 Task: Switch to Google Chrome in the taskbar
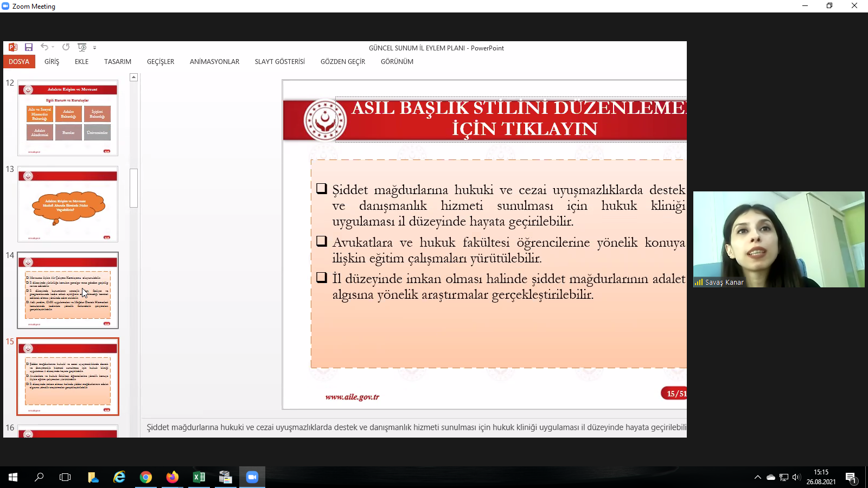[146, 477]
